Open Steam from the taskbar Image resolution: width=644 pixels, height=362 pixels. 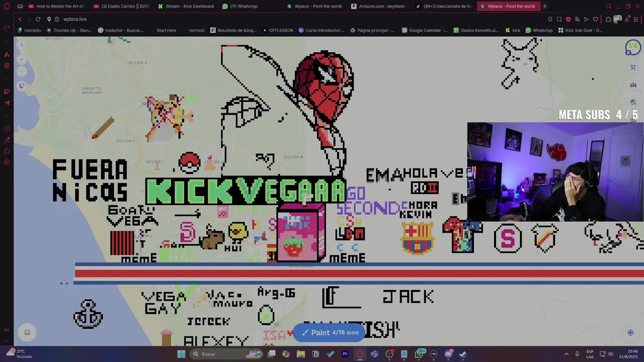(x=463, y=354)
